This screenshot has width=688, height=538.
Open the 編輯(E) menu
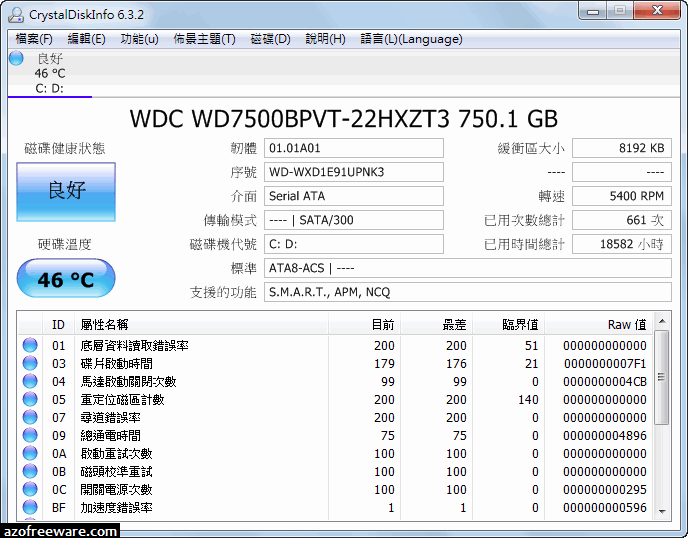pyautogui.click(x=86, y=39)
